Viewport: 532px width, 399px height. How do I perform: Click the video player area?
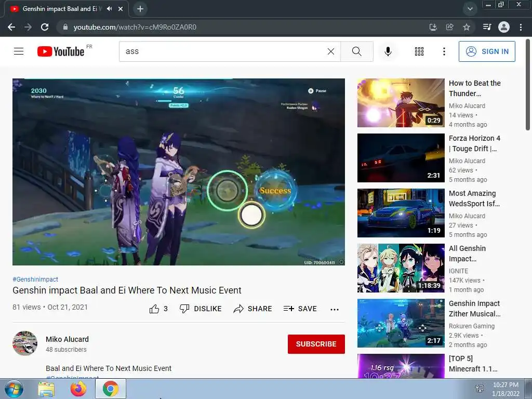(x=179, y=171)
